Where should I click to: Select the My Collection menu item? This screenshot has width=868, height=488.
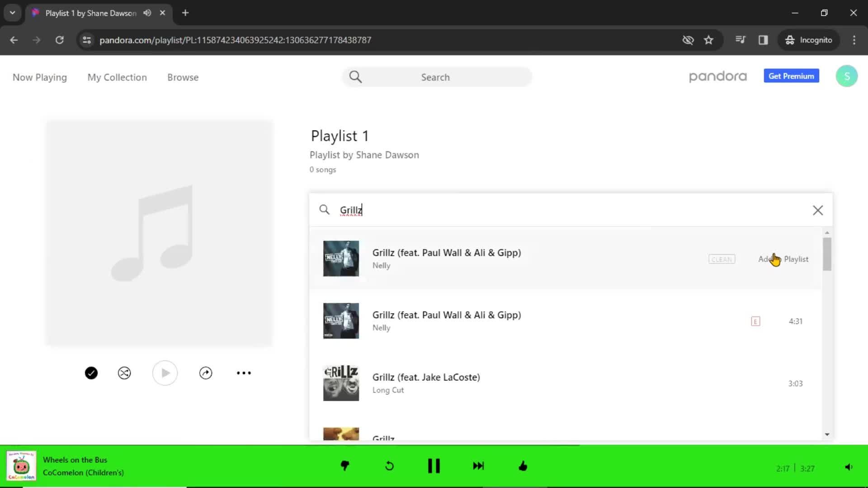117,77
